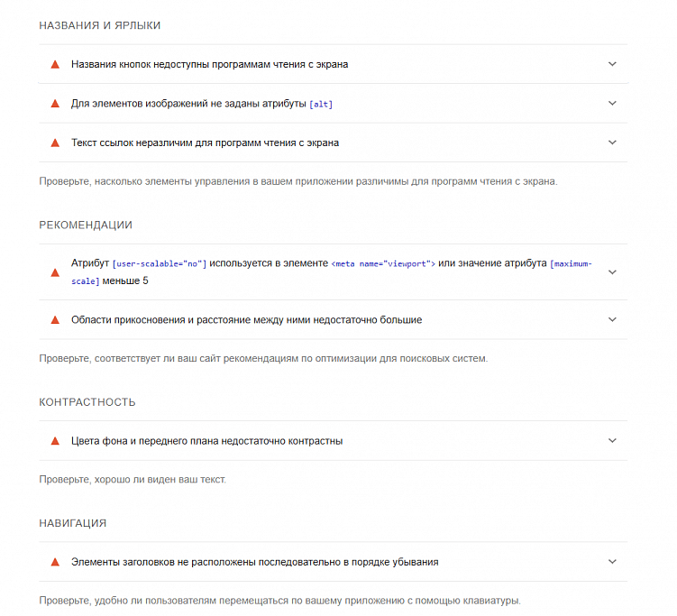Click red triangle next to image alt attributes audit

point(55,104)
